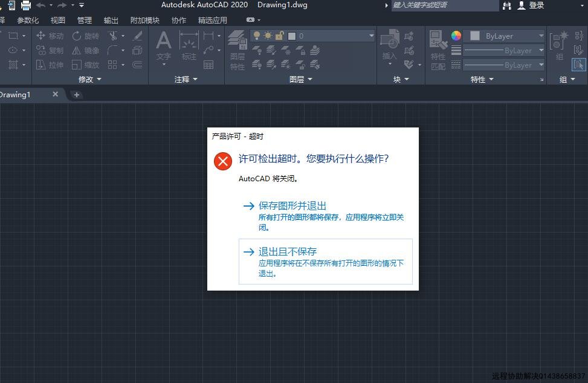
Task: Choose 保存图形并退出 in the dialog
Action: coord(326,216)
